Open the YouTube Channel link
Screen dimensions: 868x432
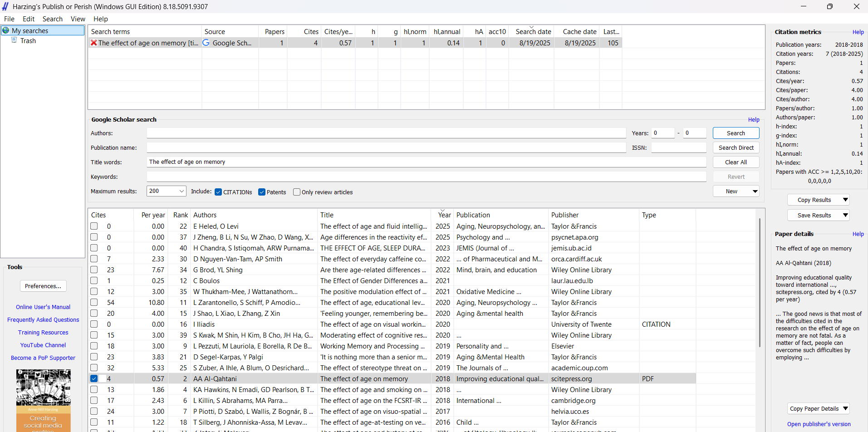click(43, 345)
